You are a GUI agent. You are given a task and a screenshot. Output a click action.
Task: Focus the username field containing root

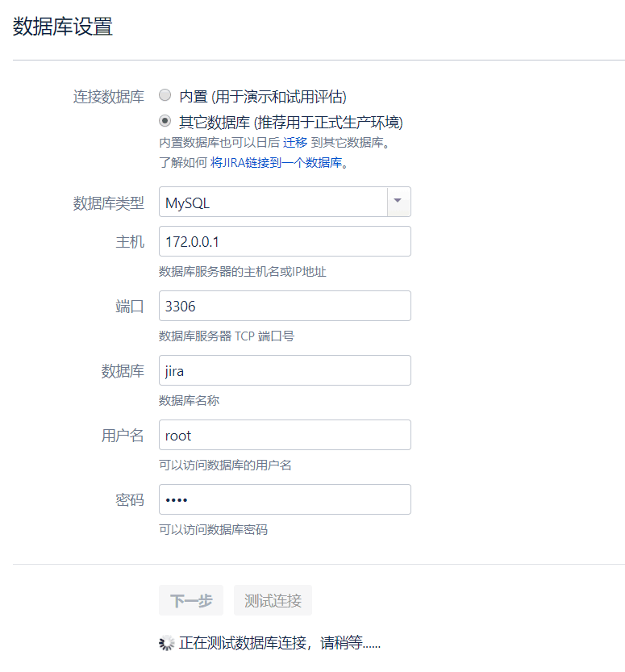click(285, 435)
